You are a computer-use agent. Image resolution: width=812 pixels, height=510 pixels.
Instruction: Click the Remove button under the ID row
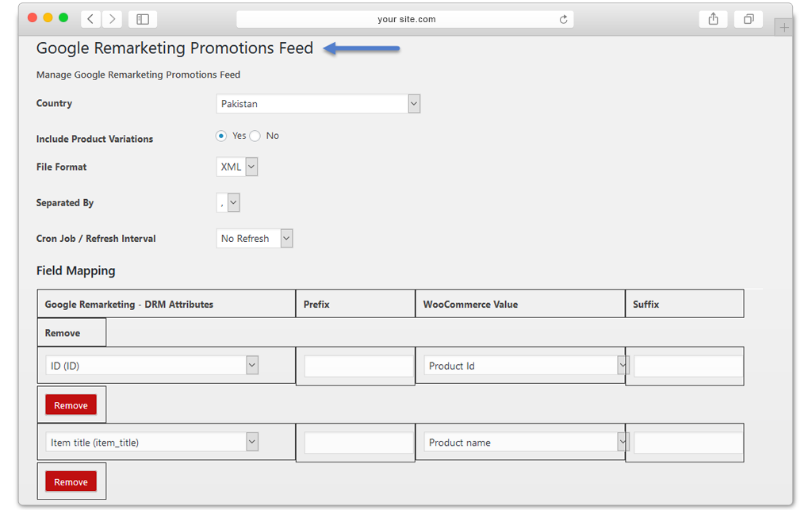click(x=71, y=405)
